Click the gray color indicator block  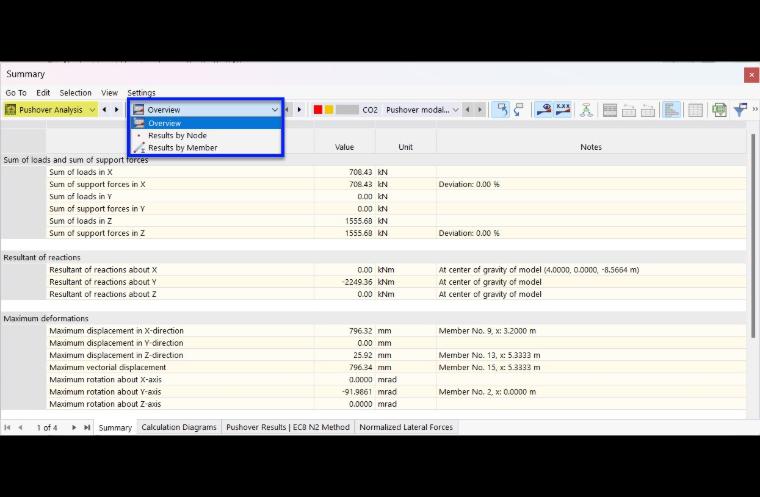click(347, 110)
